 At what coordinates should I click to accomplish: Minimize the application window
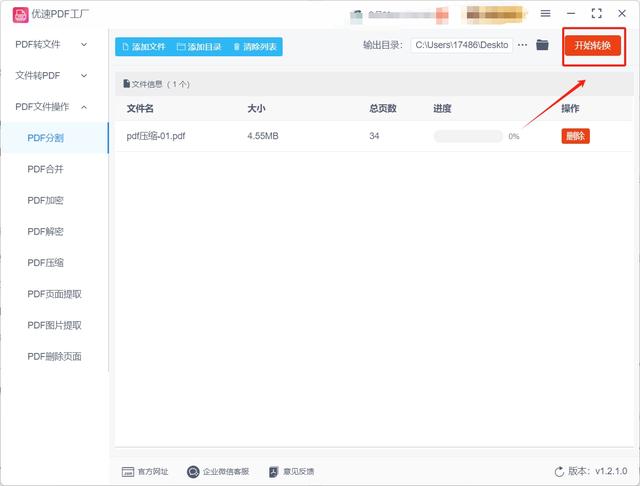[571, 13]
